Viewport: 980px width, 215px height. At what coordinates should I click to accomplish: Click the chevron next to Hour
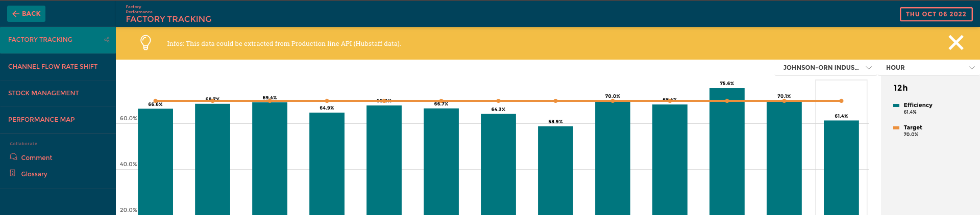971,68
